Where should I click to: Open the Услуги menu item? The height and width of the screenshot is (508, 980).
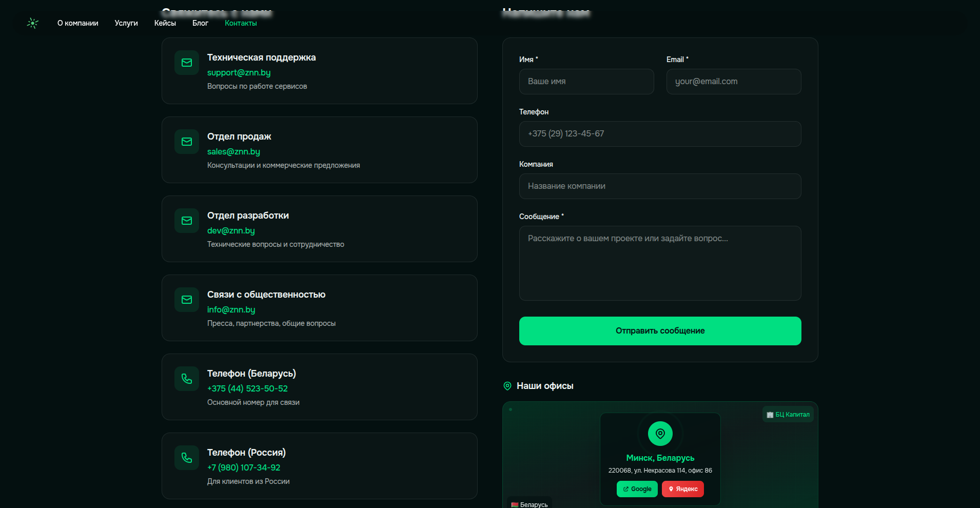tap(126, 23)
